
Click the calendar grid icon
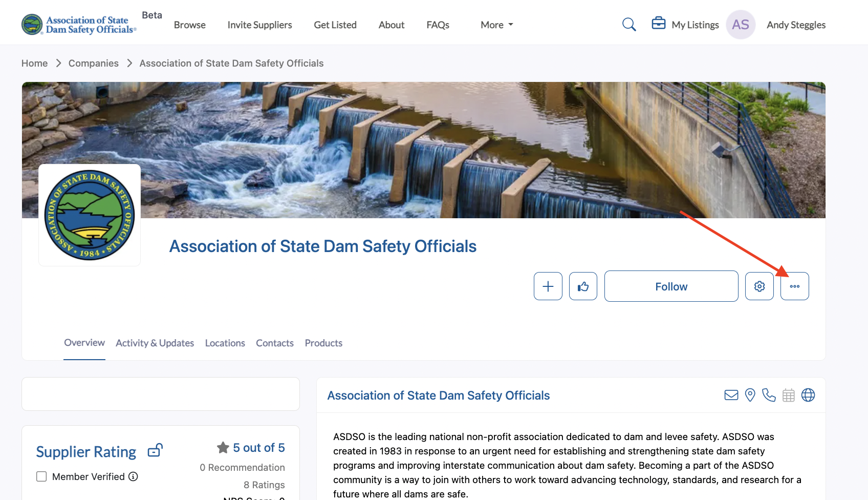(789, 395)
